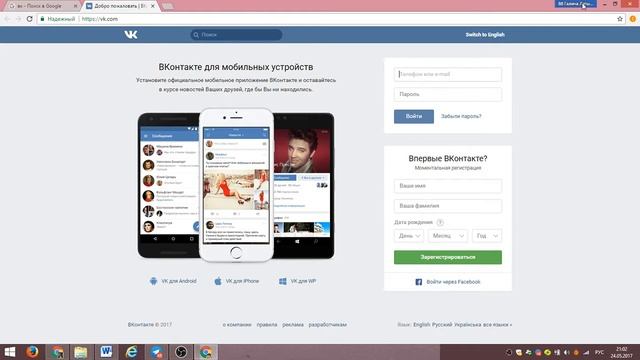Click the password field
Screen dimensions: 640x360
coord(448,94)
